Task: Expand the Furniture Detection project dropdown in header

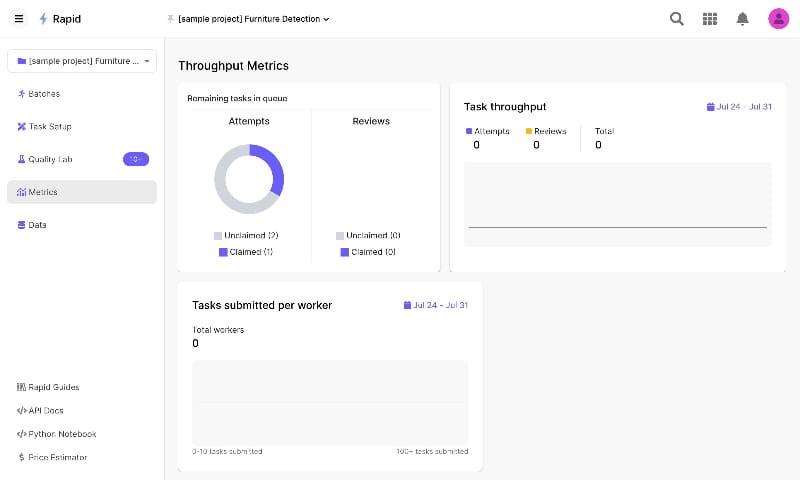Action: tap(254, 19)
